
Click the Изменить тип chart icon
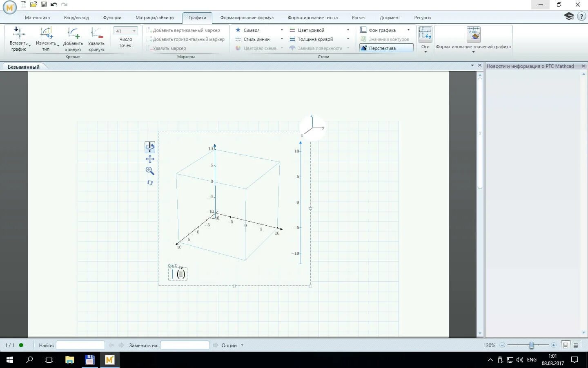click(x=46, y=33)
